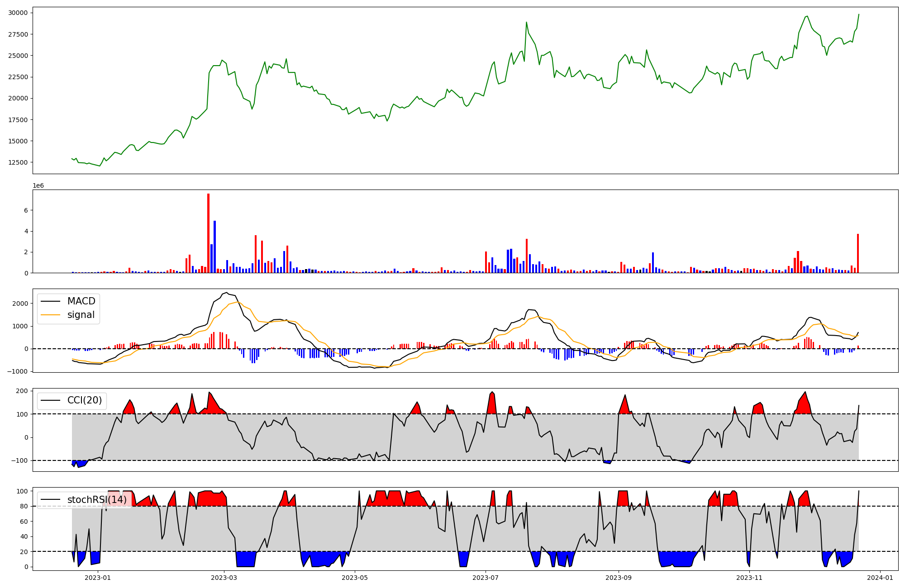Click the tallest red volume bar
The image size is (905, 588).
pos(208,233)
